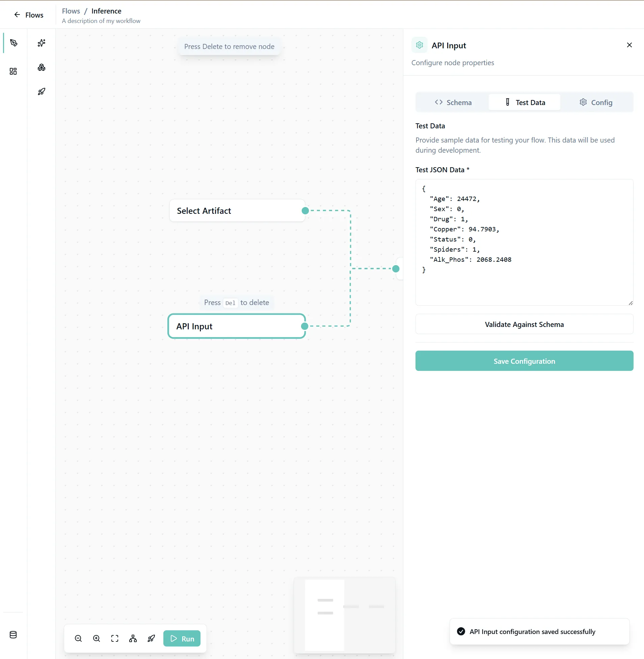This screenshot has height=659, width=644.
Task: Click the sparkles AI icon
Action: pyautogui.click(x=41, y=43)
